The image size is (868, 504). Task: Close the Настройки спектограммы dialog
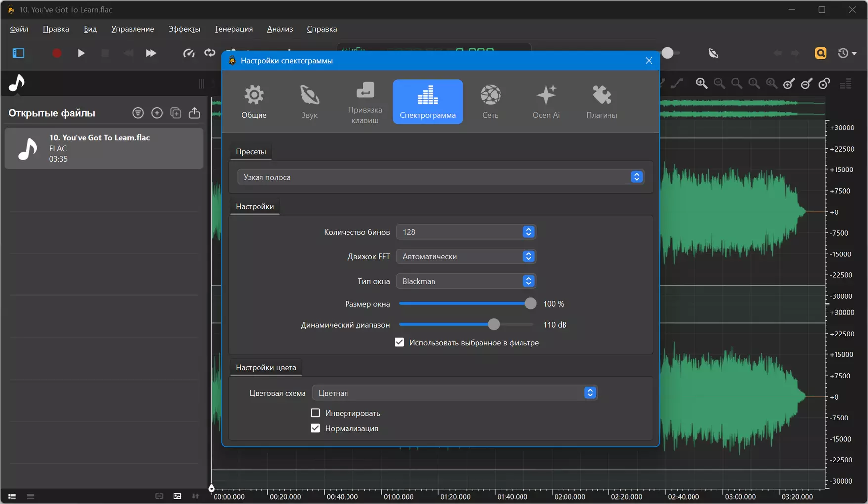coord(649,60)
